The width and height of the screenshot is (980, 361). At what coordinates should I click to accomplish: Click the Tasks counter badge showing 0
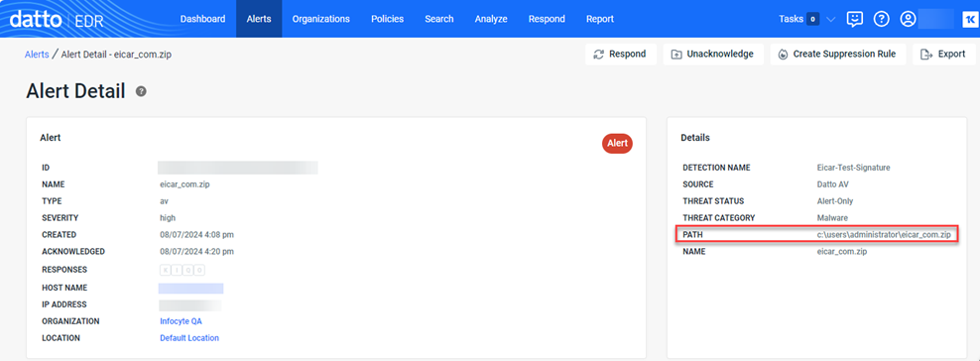point(812,19)
